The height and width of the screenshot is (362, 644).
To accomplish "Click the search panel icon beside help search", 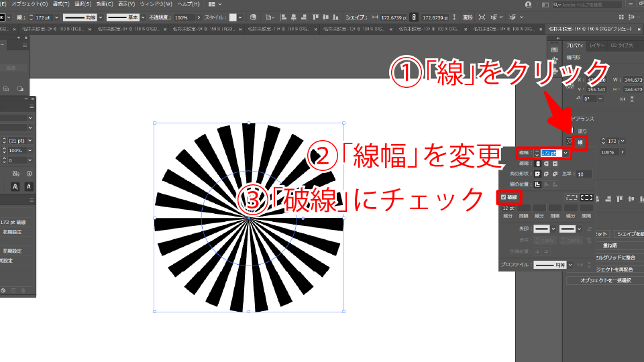I will tap(545, 5).
